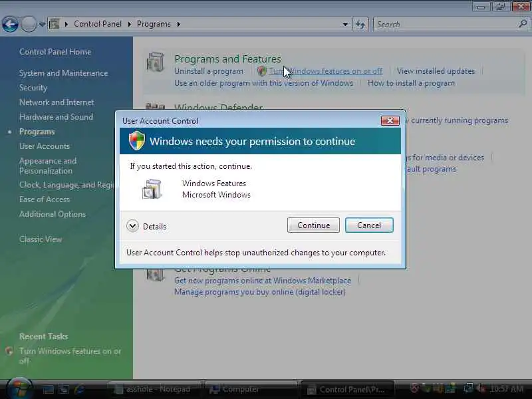Screen dimensions: 532x399
Task: Click the Refresh button beside address bar
Action: point(360,25)
